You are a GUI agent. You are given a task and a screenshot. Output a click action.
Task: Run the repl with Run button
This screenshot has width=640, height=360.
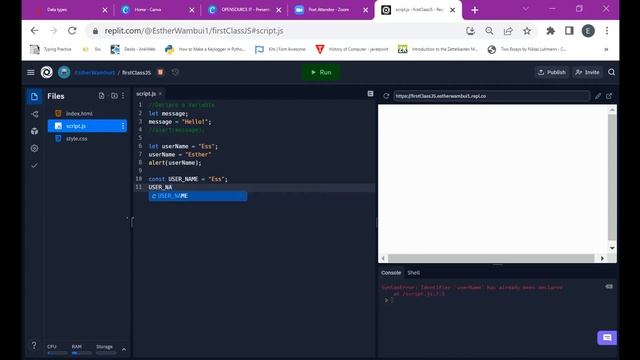point(321,72)
